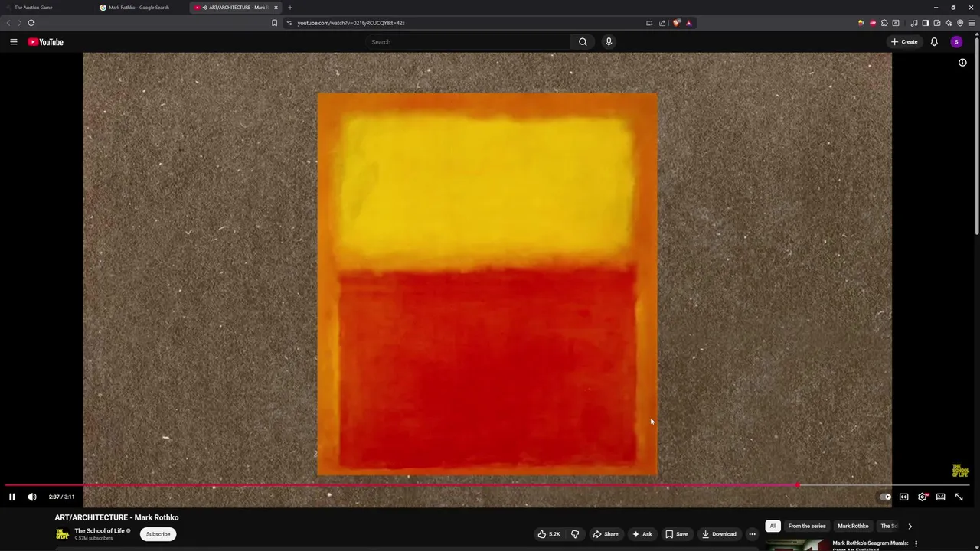Show the video info card icon
980x551 pixels.
tap(962, 63)
